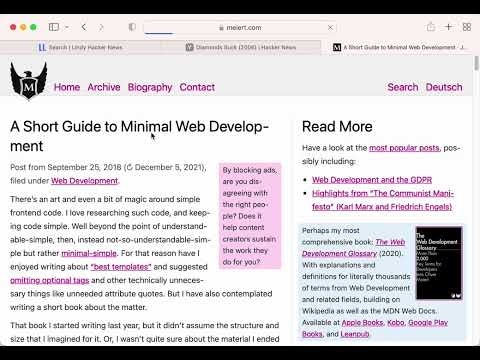Open the Biography navigation link

(x=150, y=87)
